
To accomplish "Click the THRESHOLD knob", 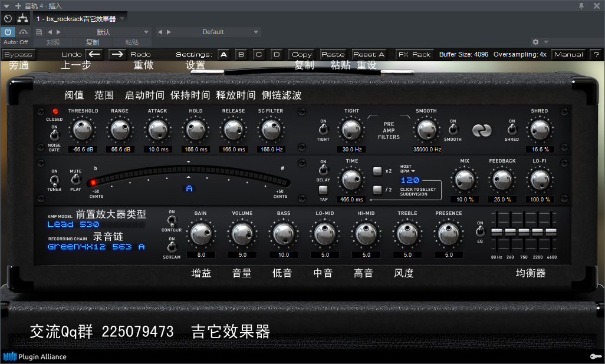I will point(83,130).
